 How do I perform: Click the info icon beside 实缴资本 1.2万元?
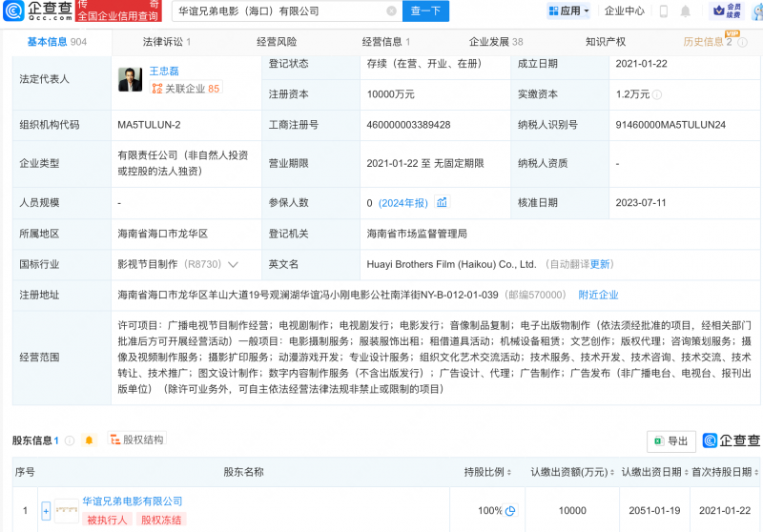point(657,94)
